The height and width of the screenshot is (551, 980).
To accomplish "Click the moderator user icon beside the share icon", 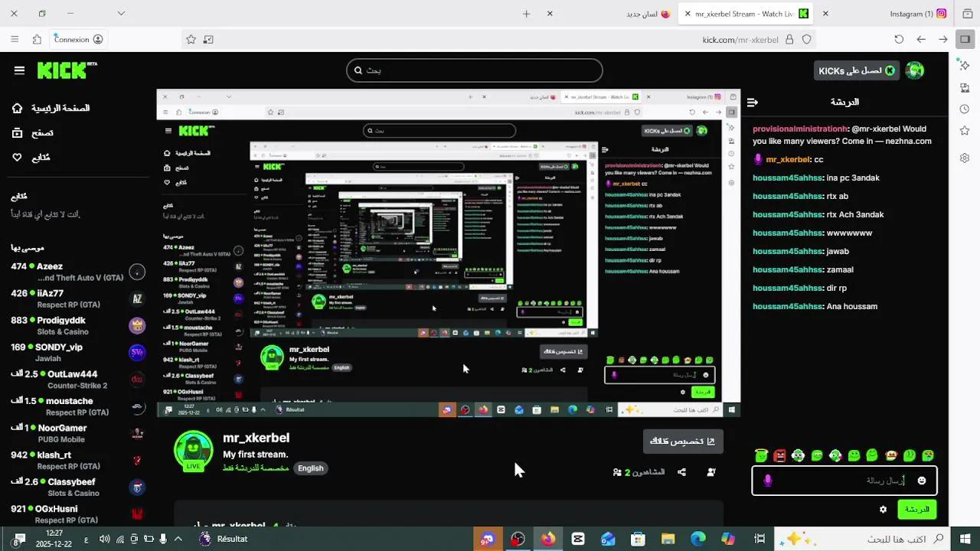I will tap(711, 472).
